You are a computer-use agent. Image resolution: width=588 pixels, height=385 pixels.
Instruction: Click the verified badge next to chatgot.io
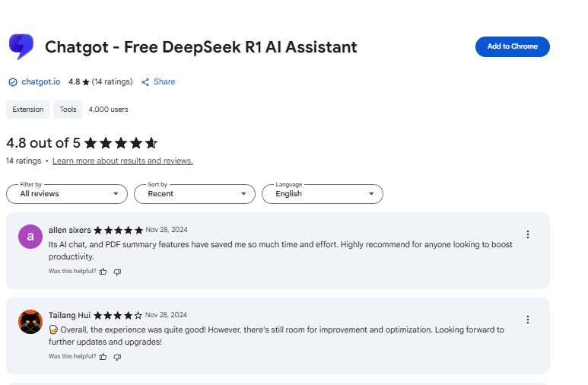[13, 82]
